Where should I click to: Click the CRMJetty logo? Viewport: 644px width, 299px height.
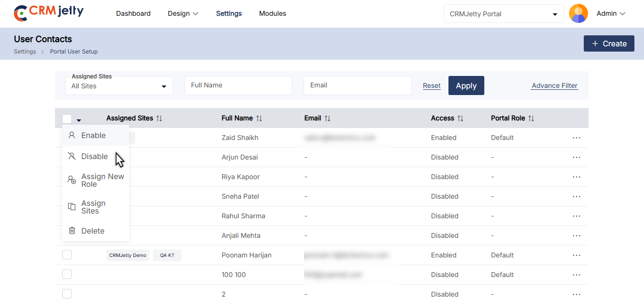coord(49,13)
